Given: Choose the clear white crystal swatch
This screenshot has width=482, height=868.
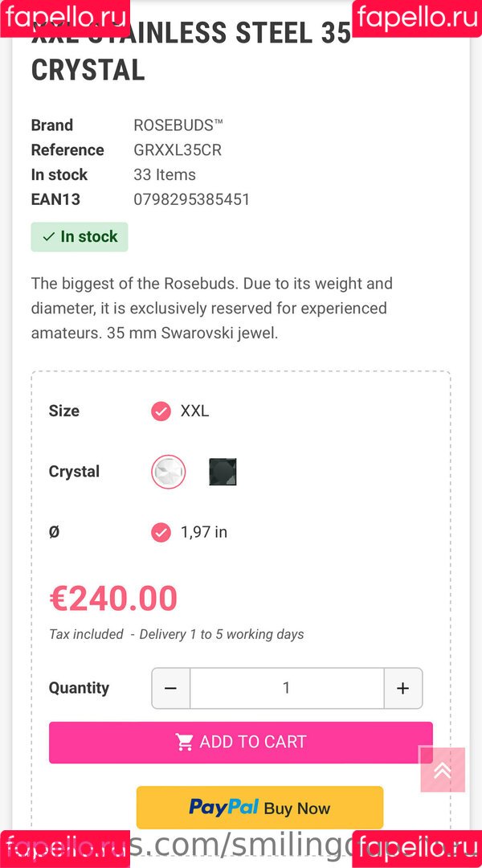Looking at the screenshot, I should 169,472.
